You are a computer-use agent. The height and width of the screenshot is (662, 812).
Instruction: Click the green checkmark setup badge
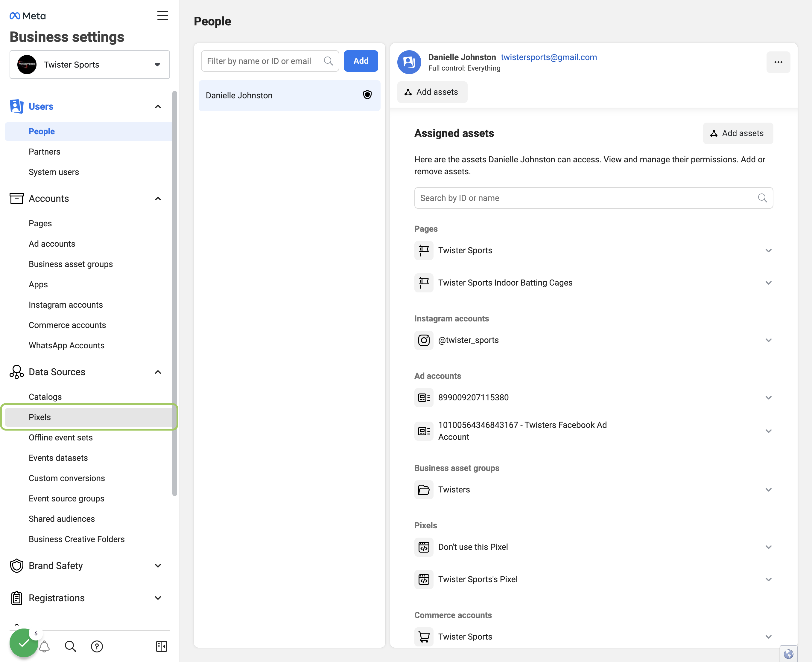[24, 643]
